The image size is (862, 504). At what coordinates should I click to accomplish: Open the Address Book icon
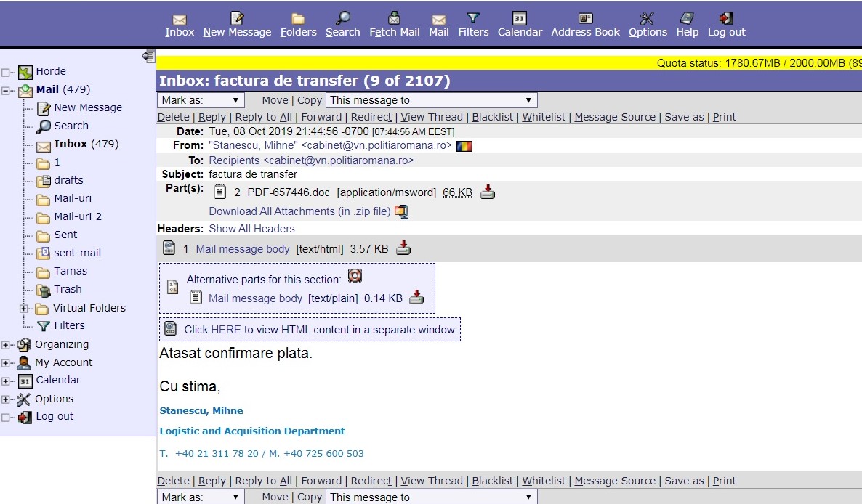(x=585, y=19)
